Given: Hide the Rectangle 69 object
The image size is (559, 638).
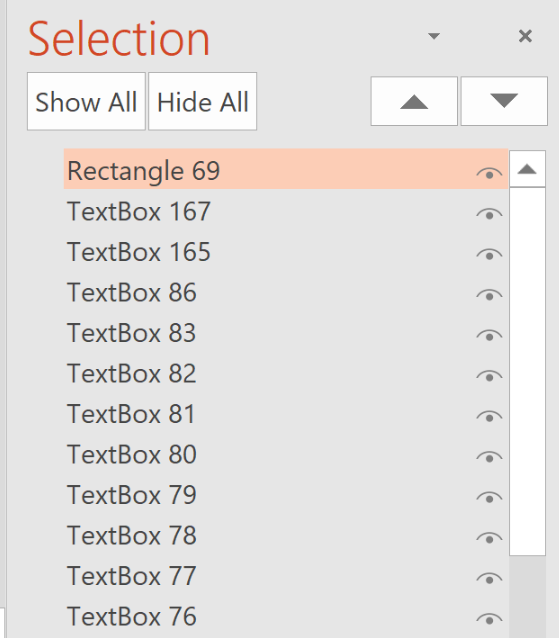Looking at the screenshot, I should (489, 174).
